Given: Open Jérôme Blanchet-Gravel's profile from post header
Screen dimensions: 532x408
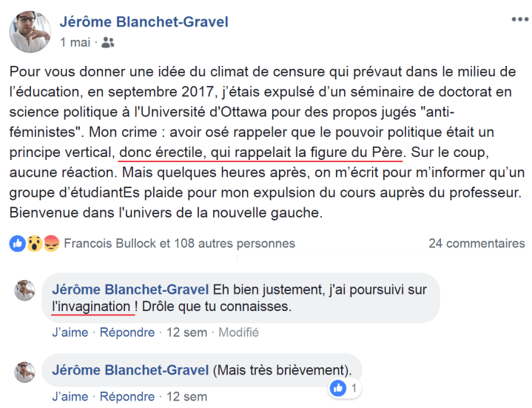Looking at the screenshot, I should [144, 21].
